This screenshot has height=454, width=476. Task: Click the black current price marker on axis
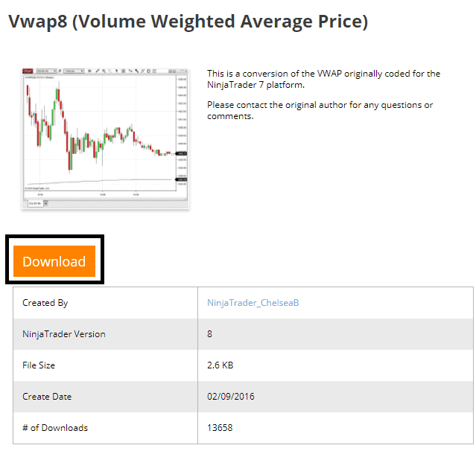[181, 154]
